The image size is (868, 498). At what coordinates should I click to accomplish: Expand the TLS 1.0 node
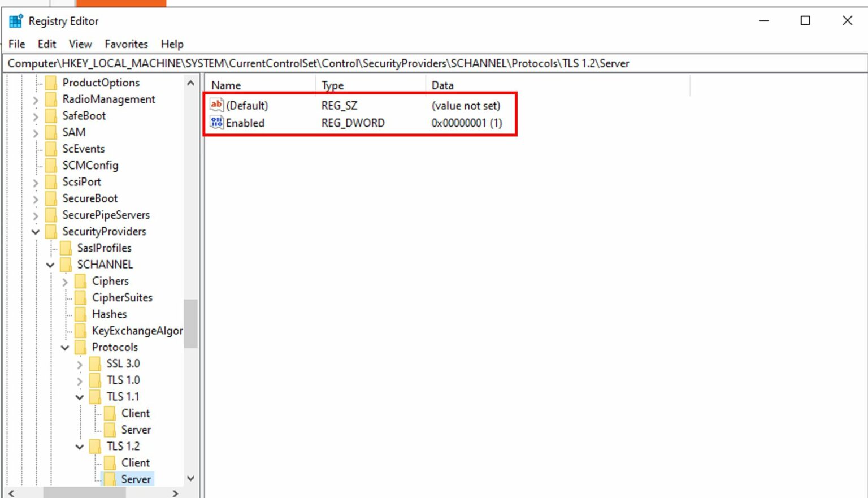[79, 380]
